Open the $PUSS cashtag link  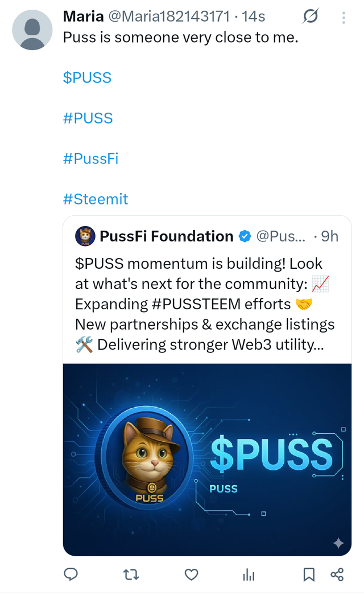pyautogui.click(x=87, y=77)
